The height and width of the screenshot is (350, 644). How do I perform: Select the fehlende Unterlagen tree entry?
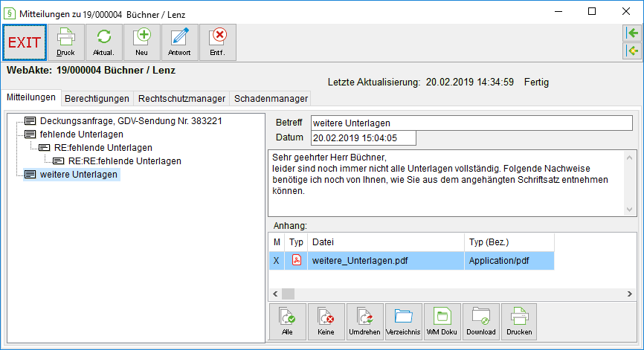coord(81,135)
